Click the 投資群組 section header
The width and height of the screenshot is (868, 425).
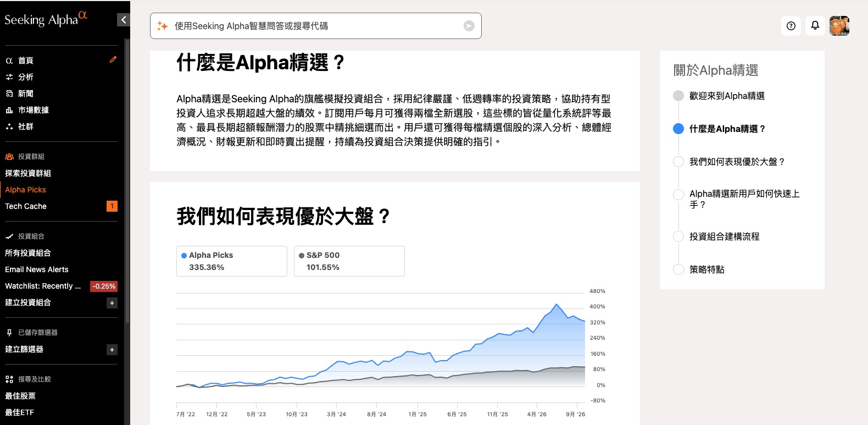click(31, 157)
